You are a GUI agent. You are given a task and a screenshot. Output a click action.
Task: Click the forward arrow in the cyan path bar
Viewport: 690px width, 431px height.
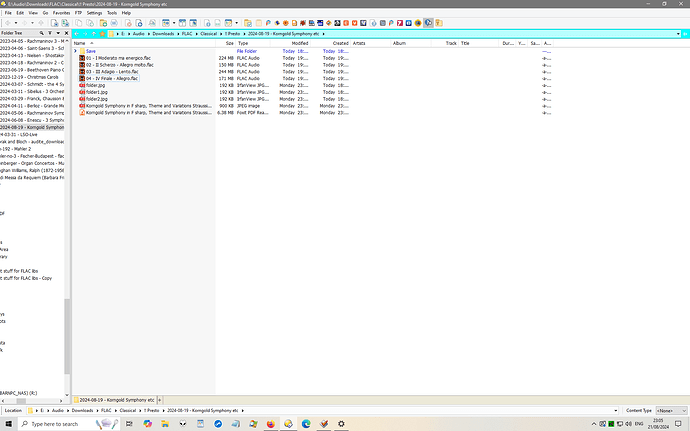pos(85,34)
